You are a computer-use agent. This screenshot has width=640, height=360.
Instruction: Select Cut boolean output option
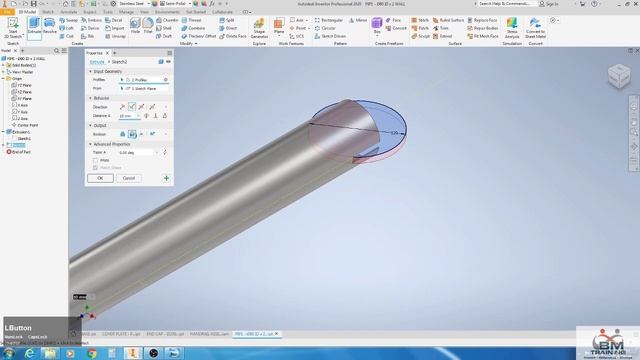pos(132,134)
